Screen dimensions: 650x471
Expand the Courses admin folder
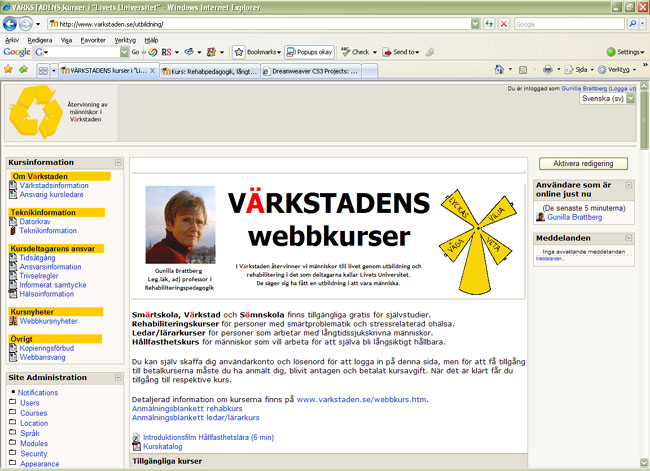(13, 412)
